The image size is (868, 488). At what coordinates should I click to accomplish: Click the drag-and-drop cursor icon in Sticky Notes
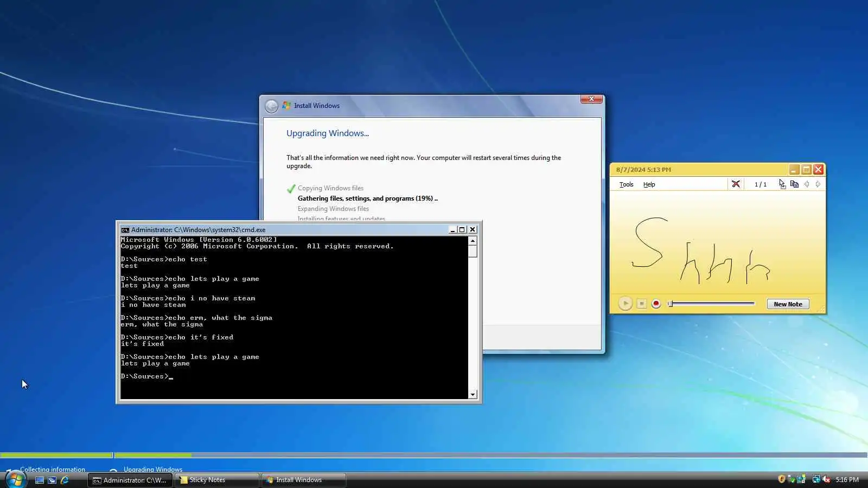[x=782, y=184]
